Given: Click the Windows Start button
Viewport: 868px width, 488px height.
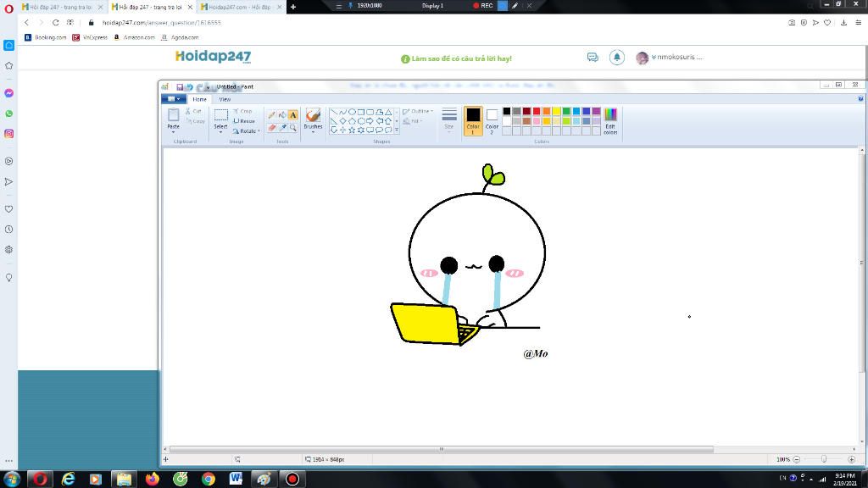Looking at the screenshot, I should (12, 479).
